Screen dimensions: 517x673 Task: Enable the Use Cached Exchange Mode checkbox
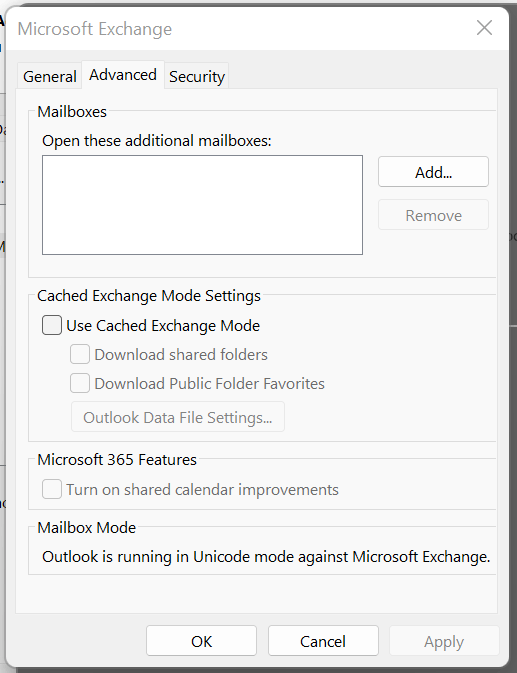51,325
